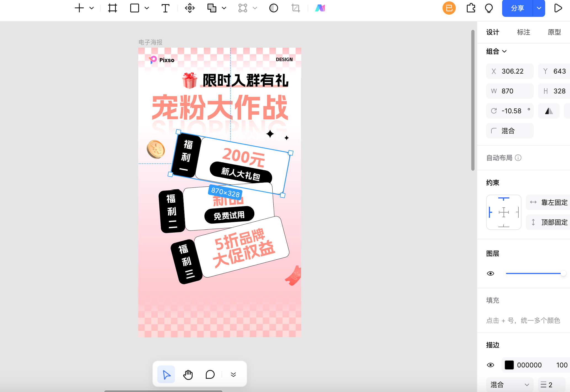Screen dimensions: 570x392
Task: Click 分享 share button
Action: [517, 8]
